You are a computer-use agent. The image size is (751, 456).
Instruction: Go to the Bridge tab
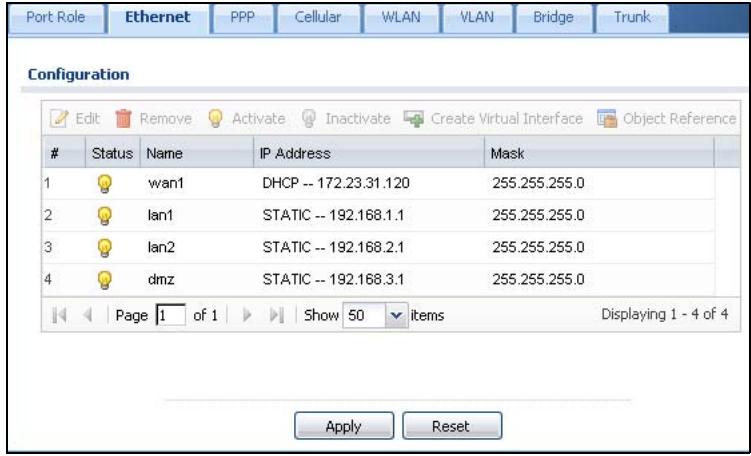click(553, 18)
